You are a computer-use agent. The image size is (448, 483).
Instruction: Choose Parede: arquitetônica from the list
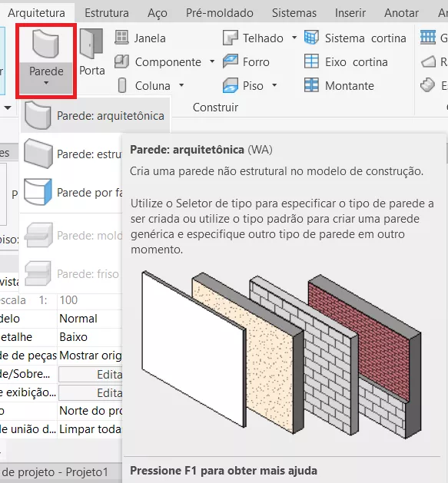click(x=95, y=116)
